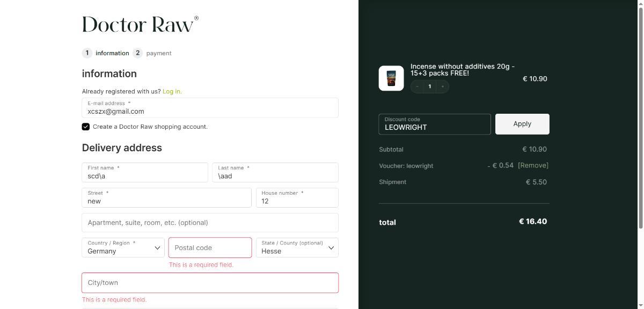
Task: Click the Apartment, suite, room field
Action: click(210, 223)
